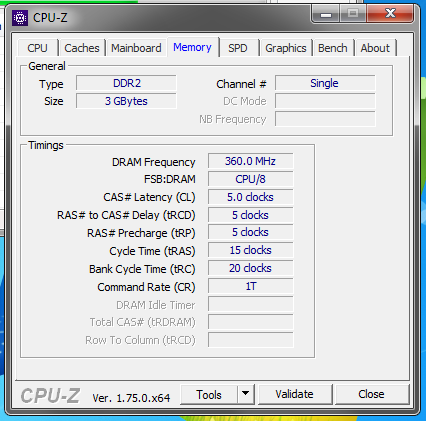Go to the SPD tab

point(238,48)
